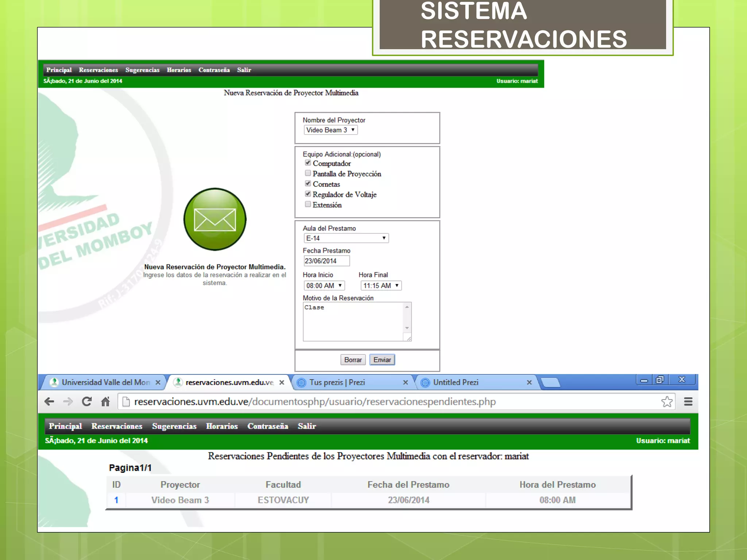Image resolution: width=747 pixels, height=560 pixels.
Task: Reload the reservaciones page
Action: click(x=87, y=402)
